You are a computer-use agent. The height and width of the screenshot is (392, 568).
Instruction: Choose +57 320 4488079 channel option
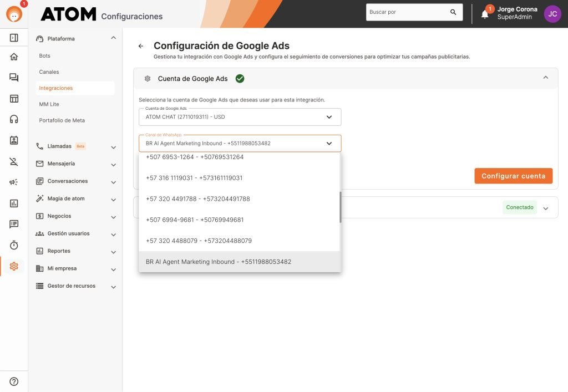239,241
